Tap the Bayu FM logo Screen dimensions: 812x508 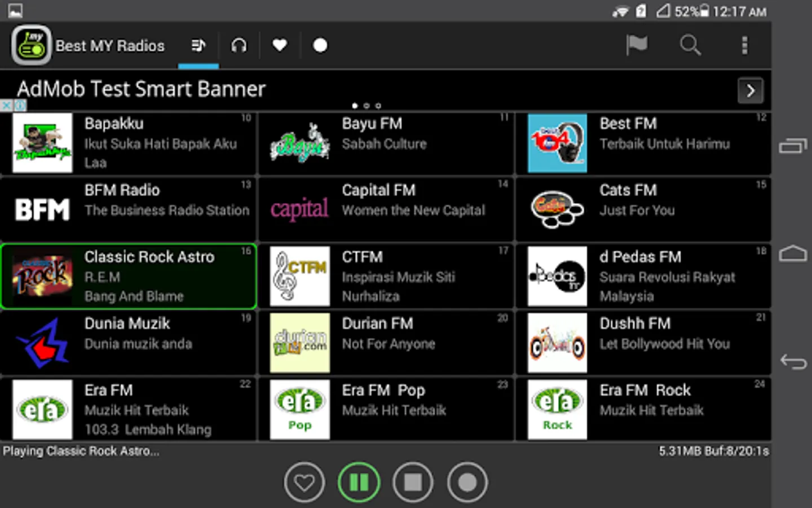click(x=300, y=143)
